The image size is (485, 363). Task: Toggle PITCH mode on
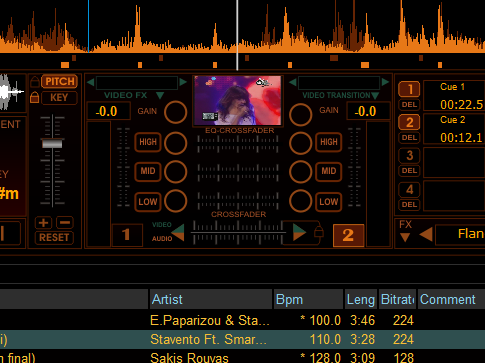tap(59, 81)
